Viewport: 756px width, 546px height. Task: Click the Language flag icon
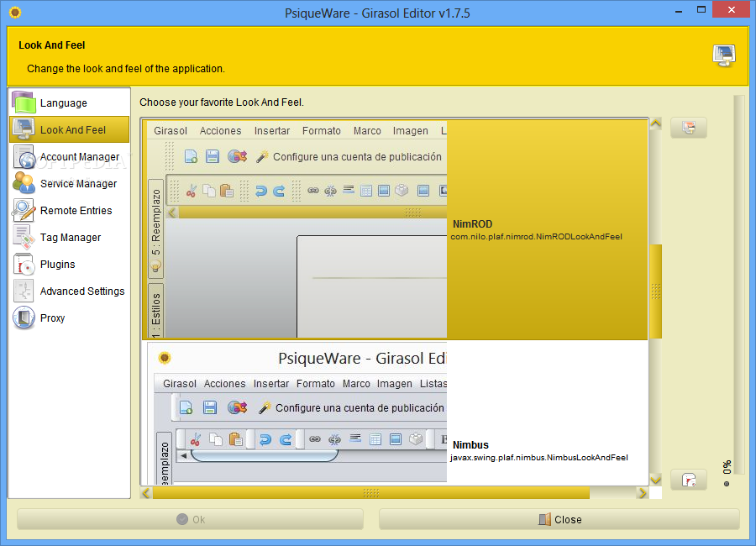(24, 102)
